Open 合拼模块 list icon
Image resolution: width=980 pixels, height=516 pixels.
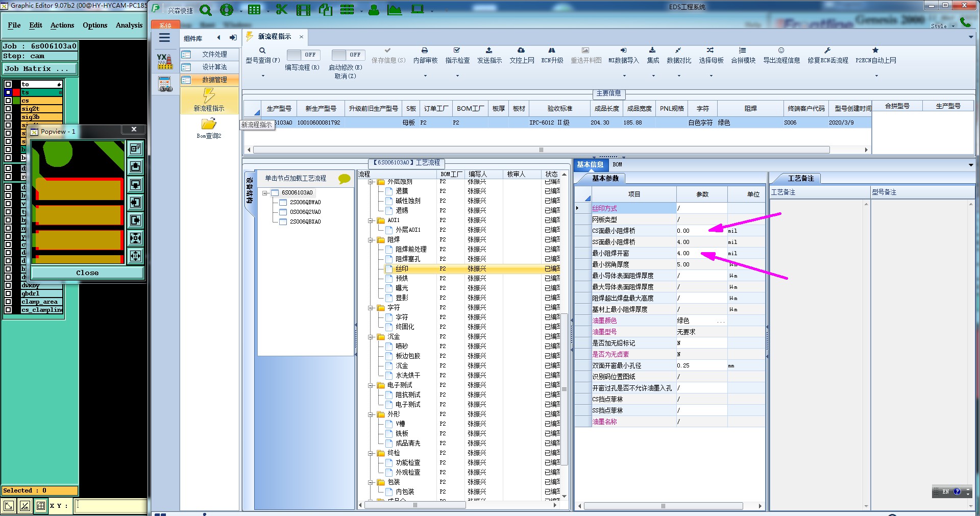coord(743,51)
